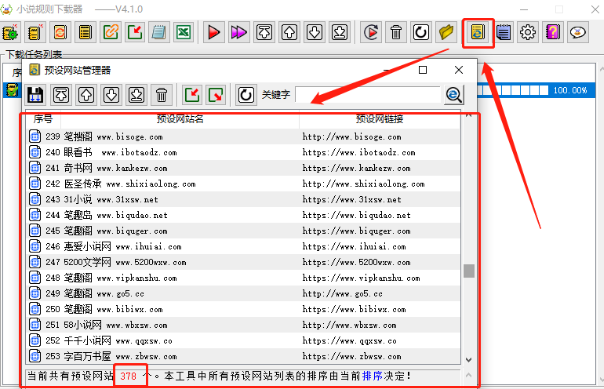This screenshot has height=389, width=604.
Task: Sort by the 预设网链接 column header
Action: click(x=379, y=119)
